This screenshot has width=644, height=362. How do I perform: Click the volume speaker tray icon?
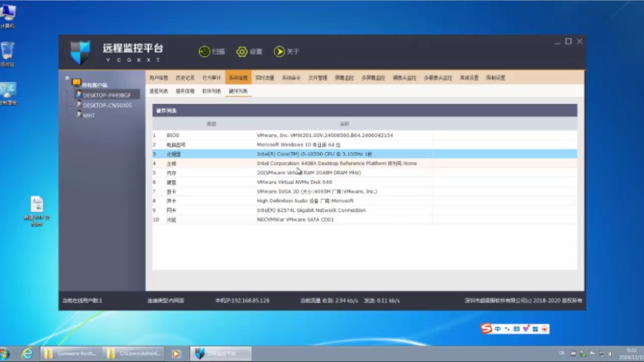tap(611, 354)
